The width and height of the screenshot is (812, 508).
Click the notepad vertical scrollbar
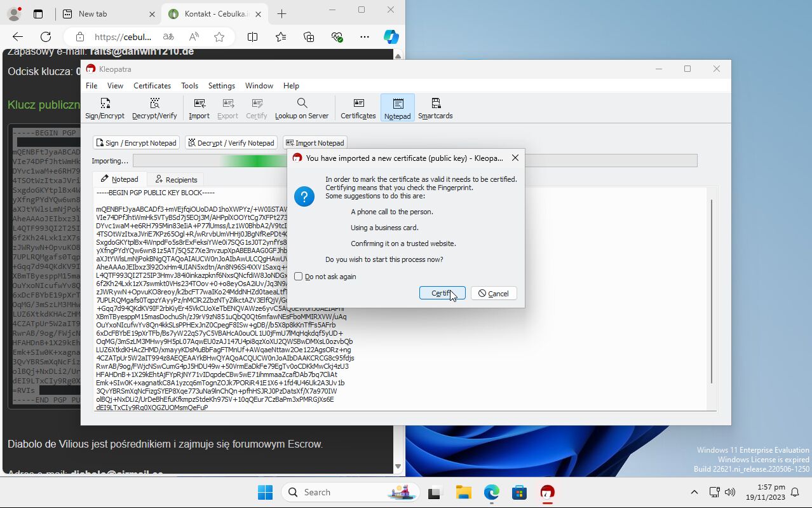712,292
